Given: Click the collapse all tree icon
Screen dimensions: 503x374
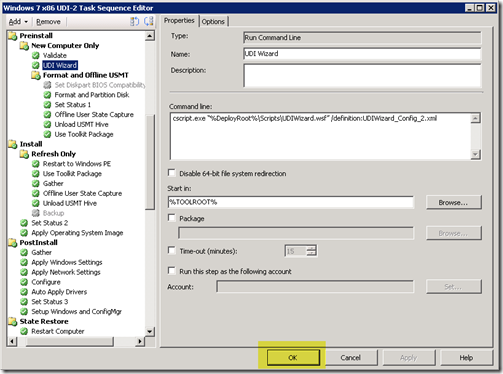Looking at the screenshot, I should coord(148,21).
